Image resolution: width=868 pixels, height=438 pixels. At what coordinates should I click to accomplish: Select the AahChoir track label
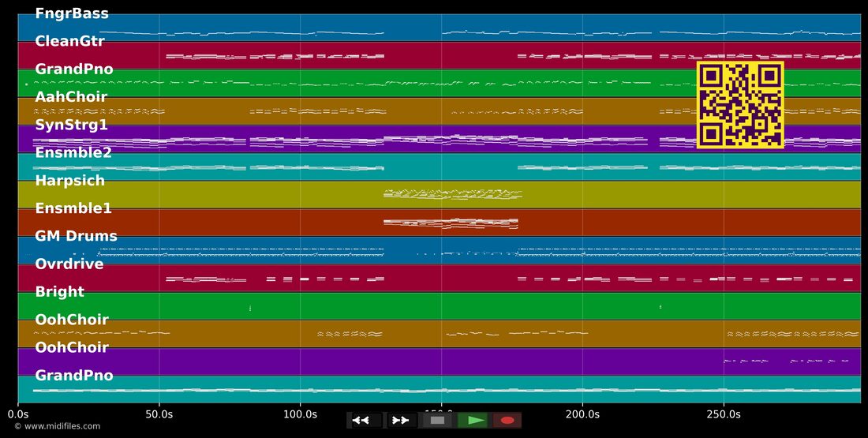point(71,97)
